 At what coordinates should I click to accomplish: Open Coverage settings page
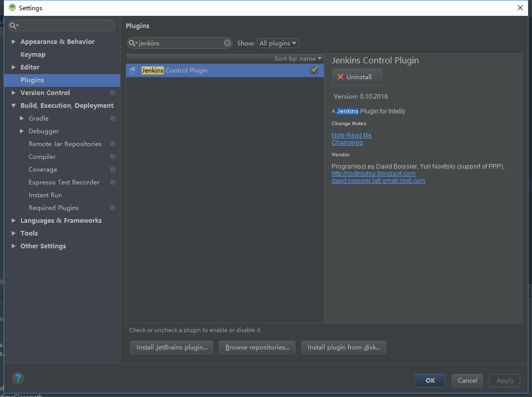(x=43, y=170)
